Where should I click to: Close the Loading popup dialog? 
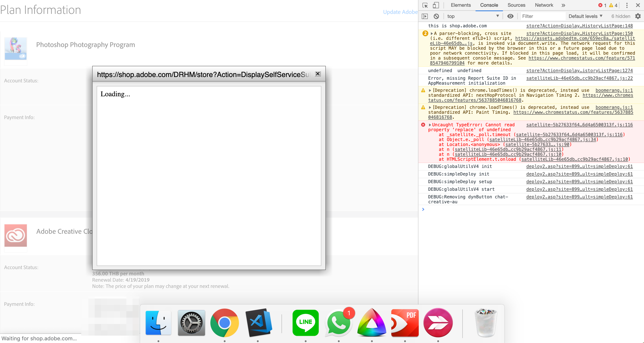[318, 74]
